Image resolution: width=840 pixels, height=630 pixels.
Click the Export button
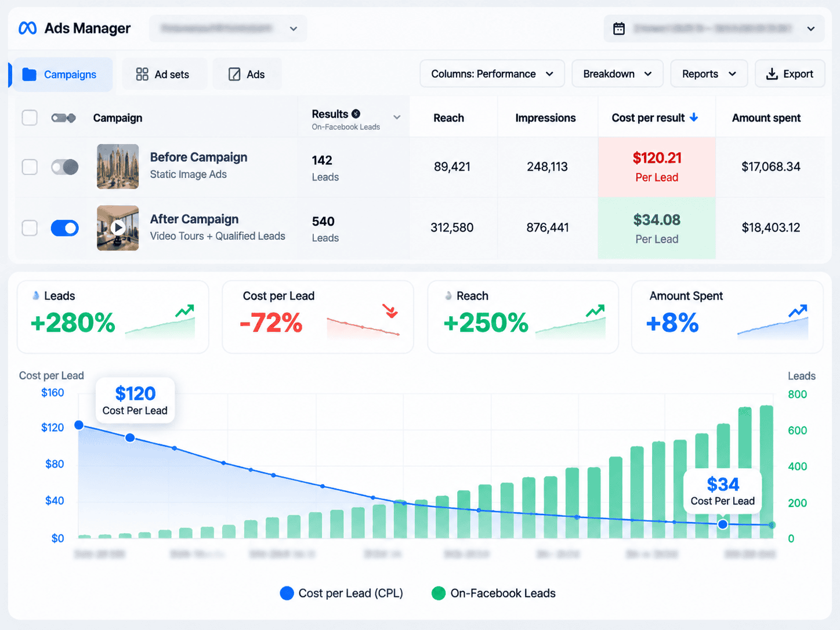790,74
